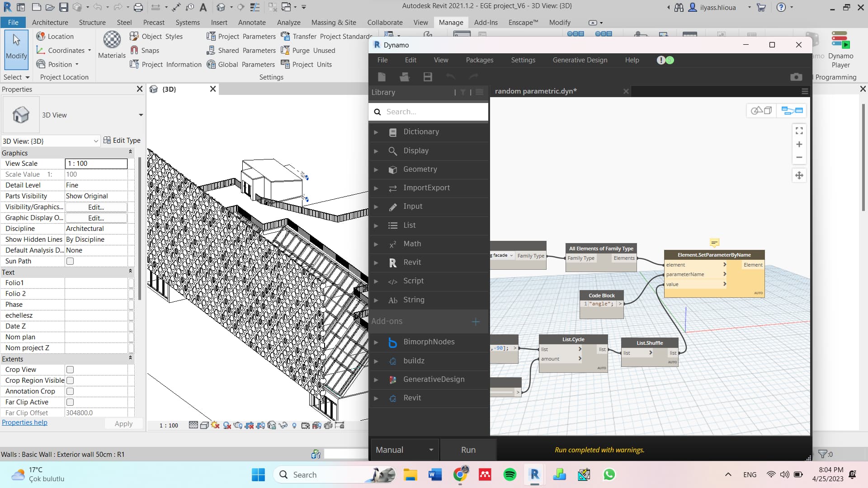Screen dimensions: 868x488
Task: Open Object Styles settings
Action: [156, 36]
